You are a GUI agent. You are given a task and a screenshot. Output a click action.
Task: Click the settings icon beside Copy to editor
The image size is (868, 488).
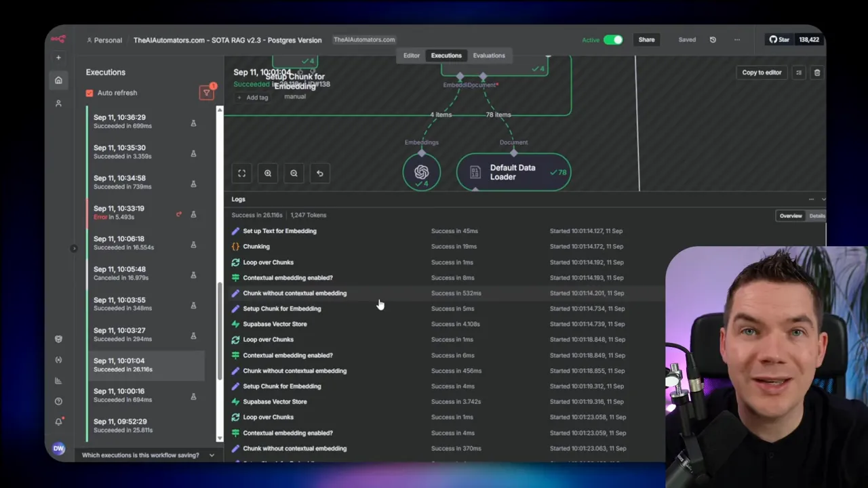[799, 73]
